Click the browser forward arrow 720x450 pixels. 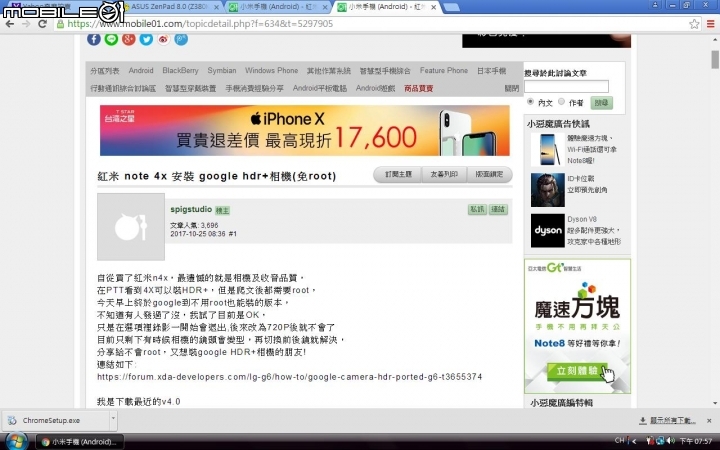[26, 24]
